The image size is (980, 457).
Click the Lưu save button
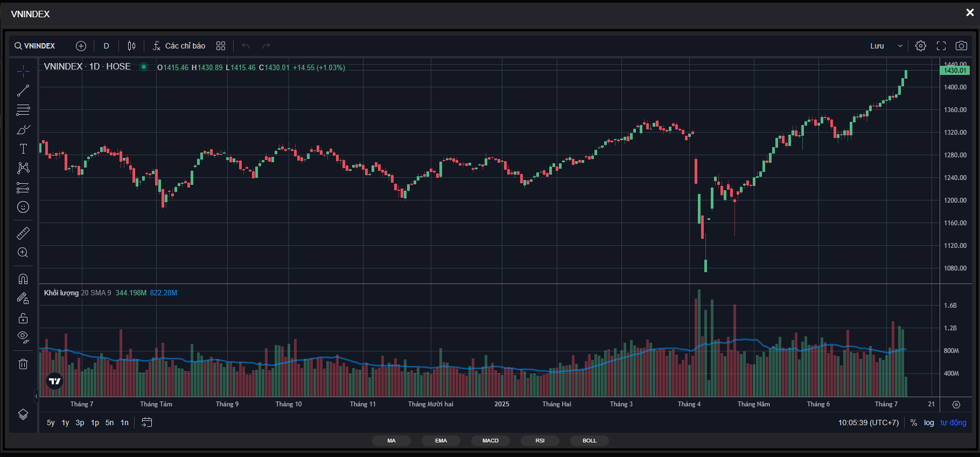877,46
